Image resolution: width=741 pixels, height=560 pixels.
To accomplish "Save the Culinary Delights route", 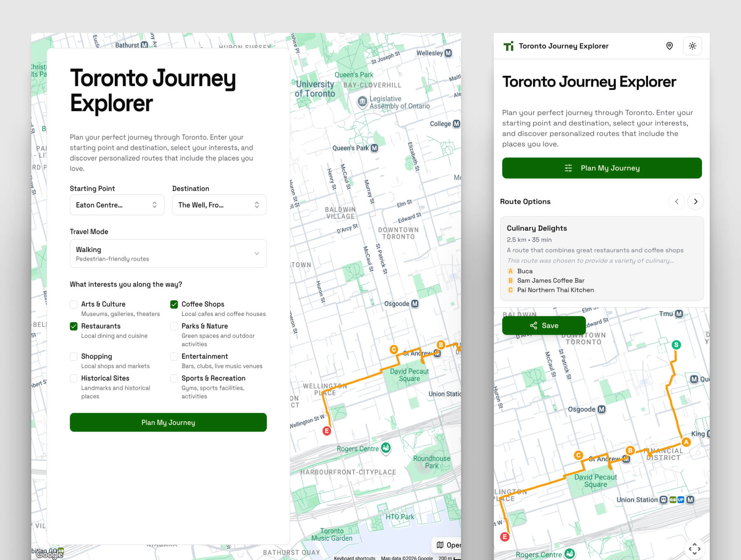I will (544, 325).
